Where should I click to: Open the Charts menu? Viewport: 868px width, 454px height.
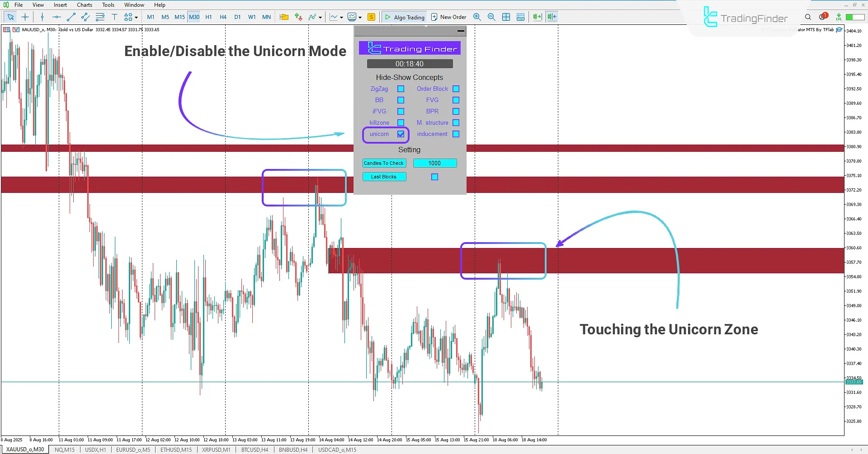[x=84, y=5]
